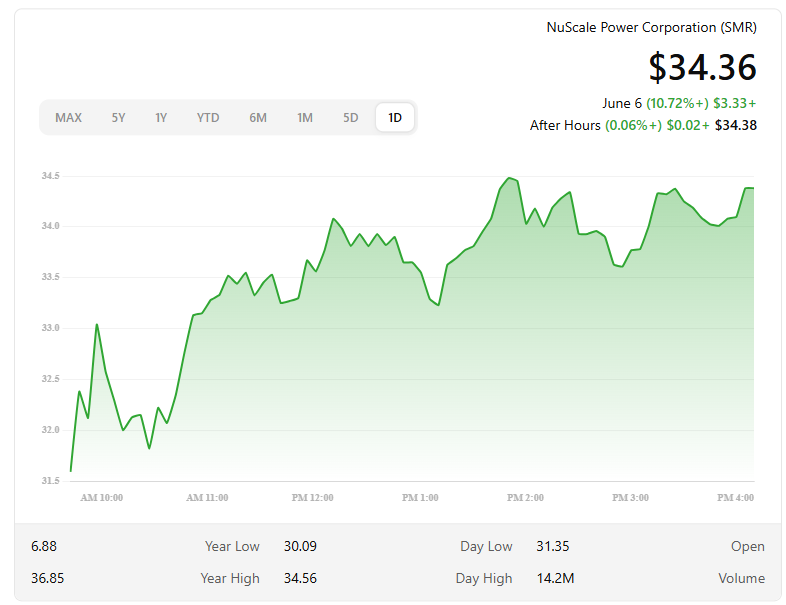Viewport: 786px width, 605px height.
Task: Choose the 1M time range
Action: (x=305, y=118)
